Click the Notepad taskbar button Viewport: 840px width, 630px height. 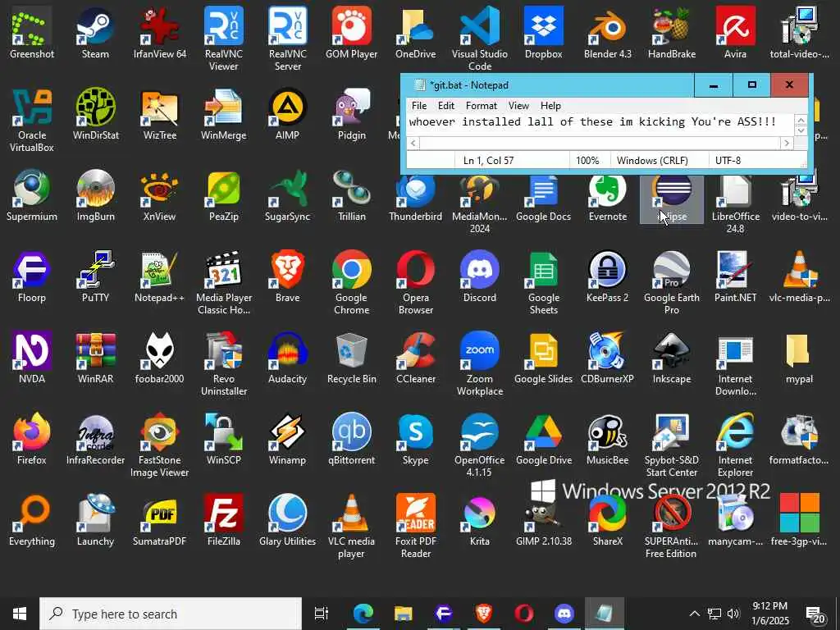point(604,614)
